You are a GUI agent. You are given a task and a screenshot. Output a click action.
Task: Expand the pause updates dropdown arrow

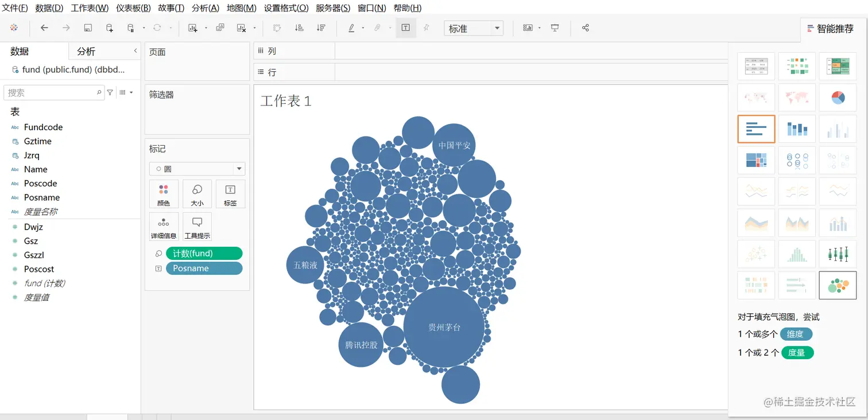pyautogui.click(x=144, y=28)
